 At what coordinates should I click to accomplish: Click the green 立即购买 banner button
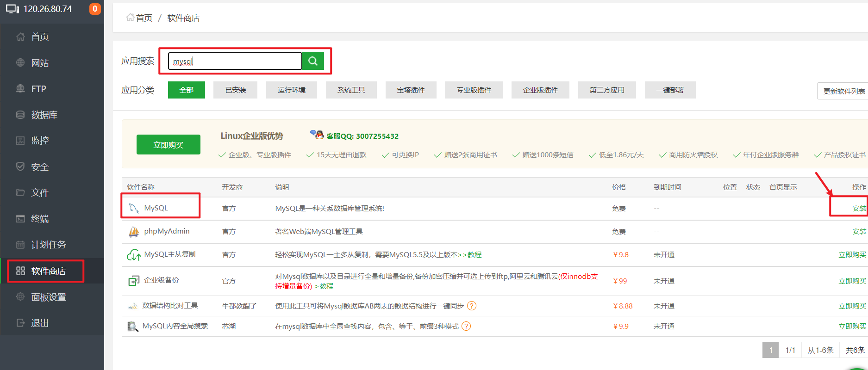tap(169, 145)
